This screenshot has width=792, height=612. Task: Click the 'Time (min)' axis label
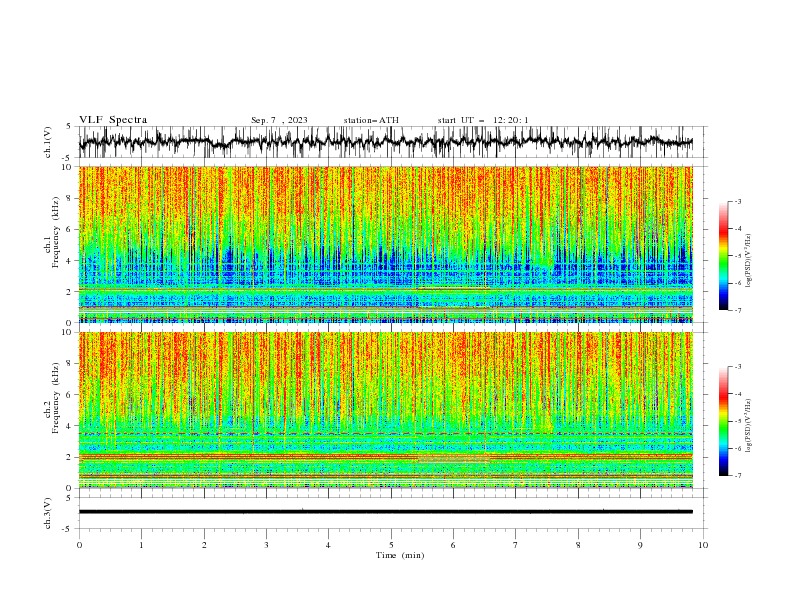[x=400, y=555]
